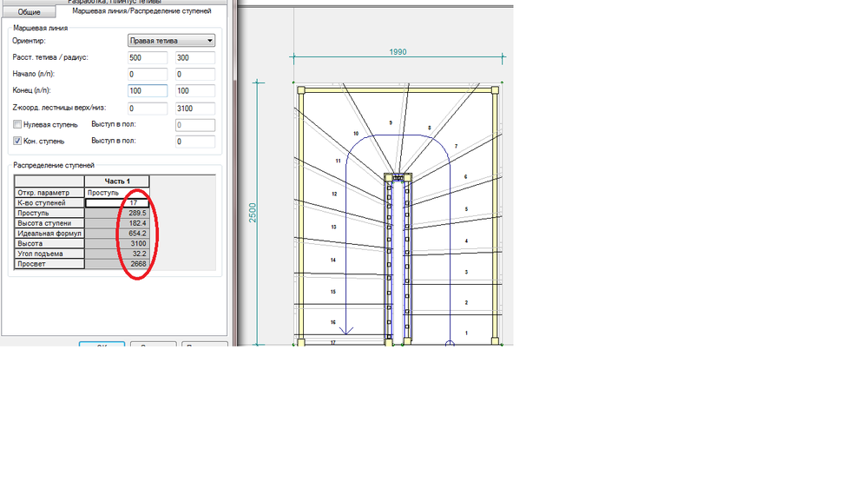Switch to the Общие tab
The width and height of the screenshot is (868, 488).
(x=29, y=11)
